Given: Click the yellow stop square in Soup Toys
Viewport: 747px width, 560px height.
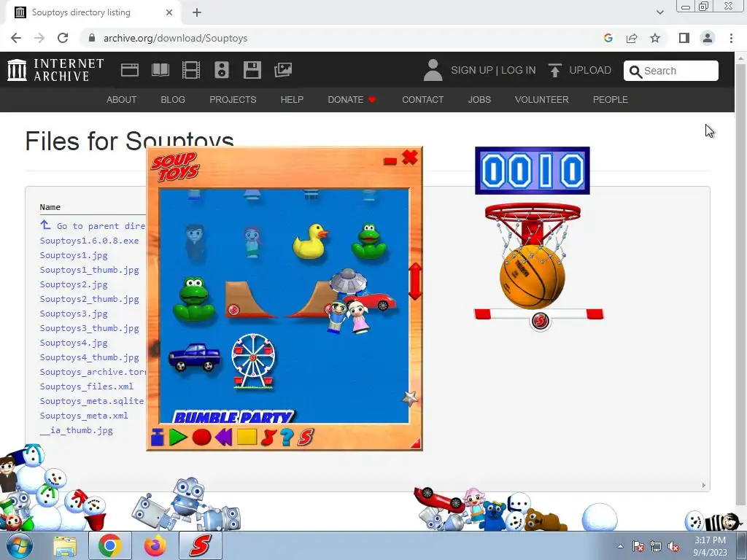Looking at the screenshot, I should tap(247, 437).
